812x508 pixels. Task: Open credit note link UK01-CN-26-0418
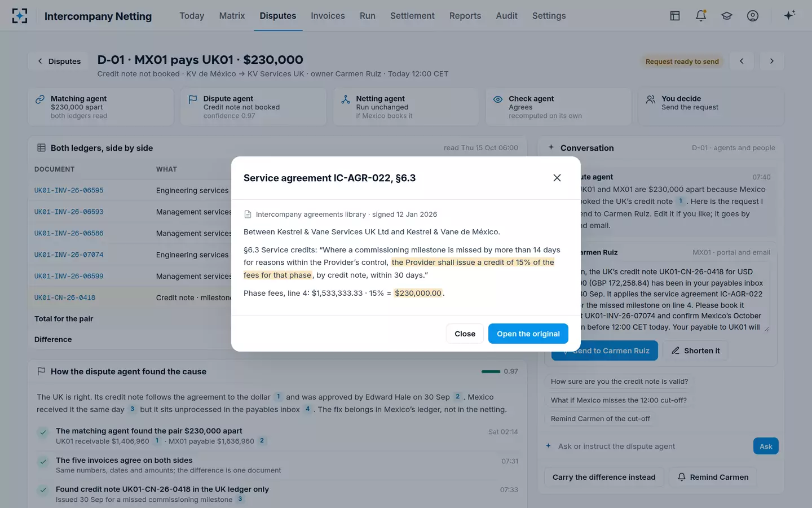point(65,297)
